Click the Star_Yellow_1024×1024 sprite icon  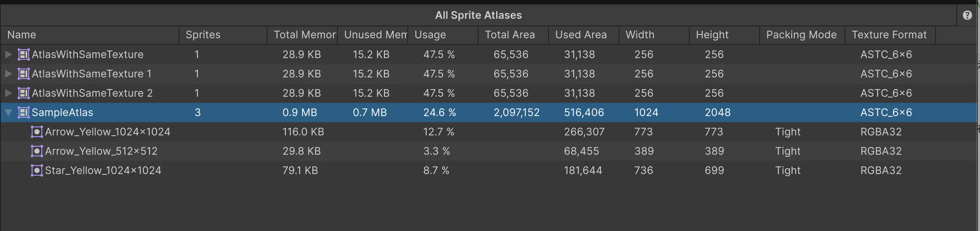coord(37,170)
